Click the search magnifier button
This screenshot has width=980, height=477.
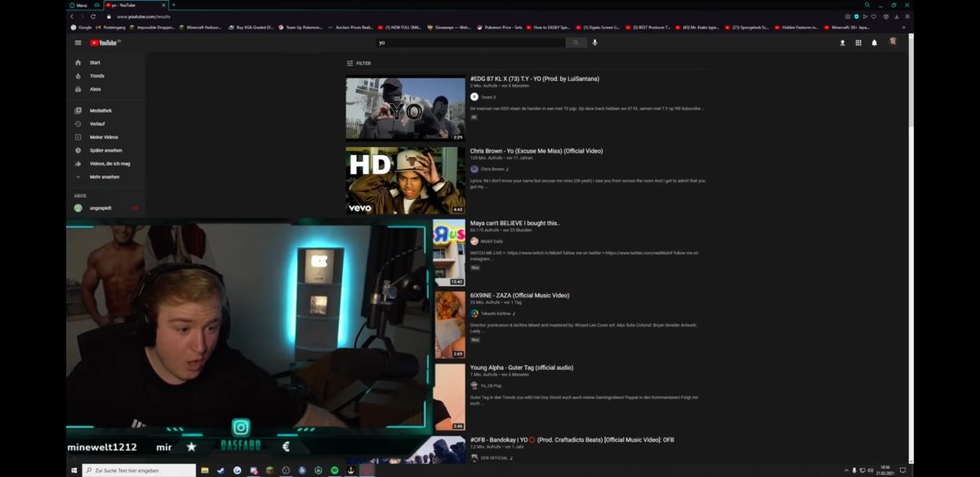click(576, 42)
